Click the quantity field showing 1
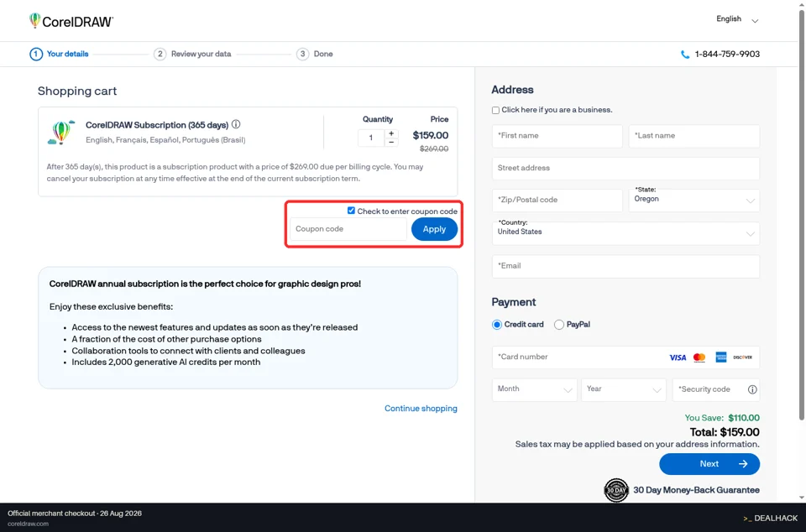Viewport: 806px width, 532px height. pos(370,138)
